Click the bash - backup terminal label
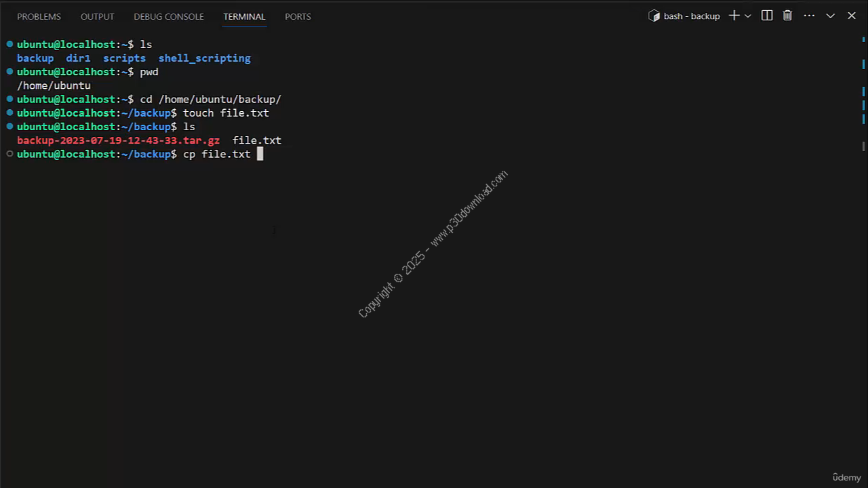The width and height of the screenshot is (868, 488). pos(692,16)
